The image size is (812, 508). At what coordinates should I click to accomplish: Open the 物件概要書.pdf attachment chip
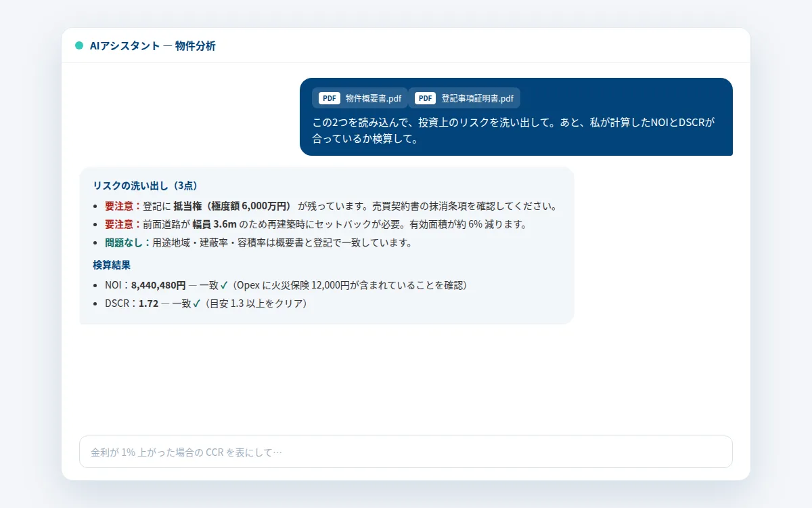tap(360, 98)
